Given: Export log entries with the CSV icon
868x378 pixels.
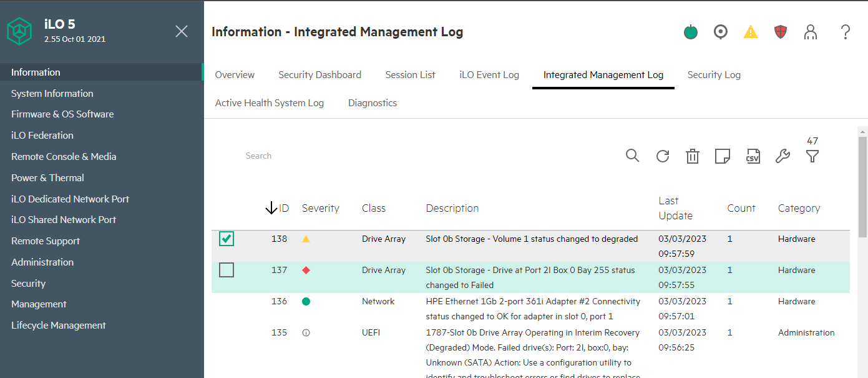Looking at the screenshot, I should [x=753, y=156].
